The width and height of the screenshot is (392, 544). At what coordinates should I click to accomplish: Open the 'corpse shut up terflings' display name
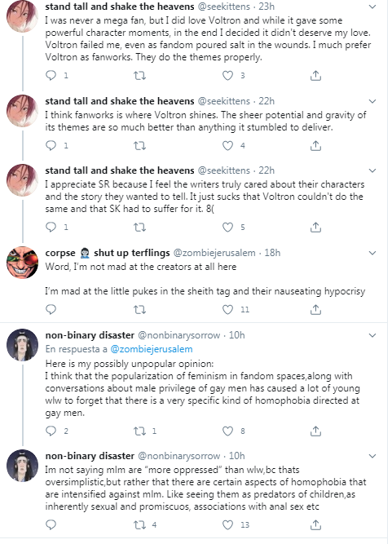tap(108, 253)
